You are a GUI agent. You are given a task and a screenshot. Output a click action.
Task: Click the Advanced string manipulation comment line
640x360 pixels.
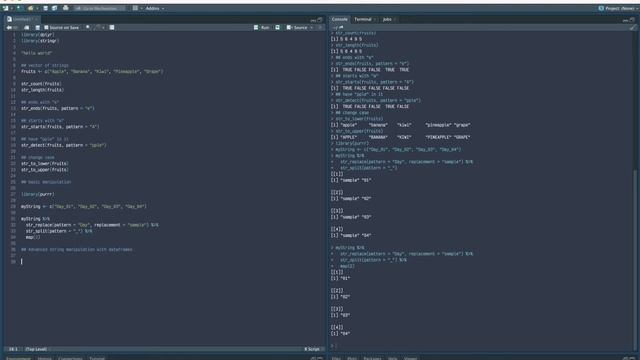(76, 249)
